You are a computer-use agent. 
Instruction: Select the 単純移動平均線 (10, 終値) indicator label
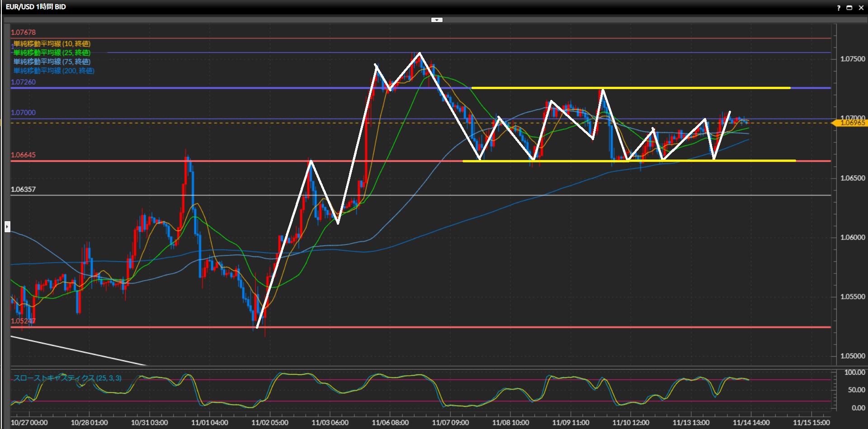tap(52, 44)
